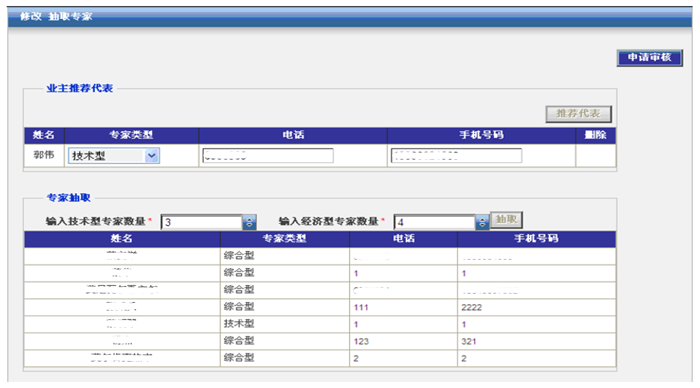Click the 郭伟 name cell
The image size is (700, 388).
point(44,155)
